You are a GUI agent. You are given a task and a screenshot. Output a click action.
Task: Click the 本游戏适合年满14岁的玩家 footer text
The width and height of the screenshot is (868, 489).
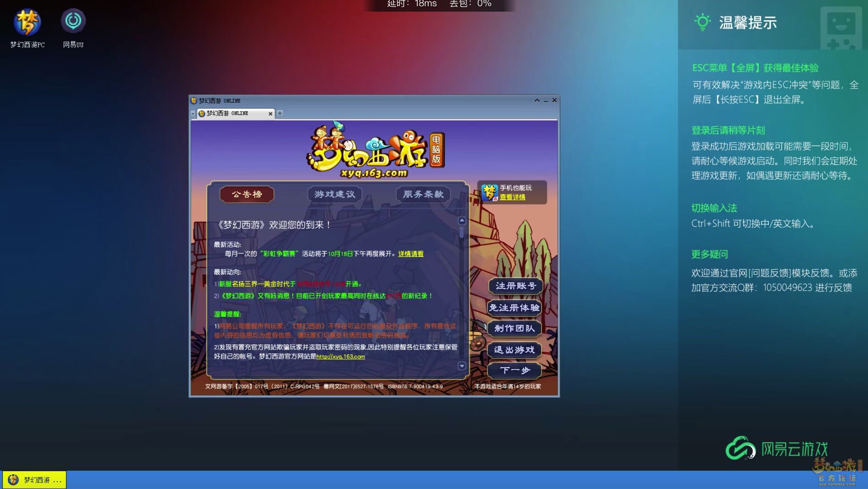(x=508, y=386)
